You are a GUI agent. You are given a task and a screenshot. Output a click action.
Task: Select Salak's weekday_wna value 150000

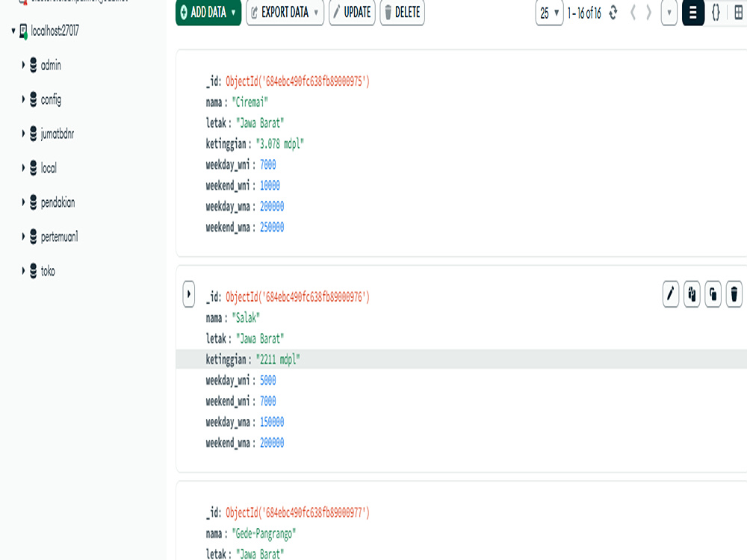point(272,422)
